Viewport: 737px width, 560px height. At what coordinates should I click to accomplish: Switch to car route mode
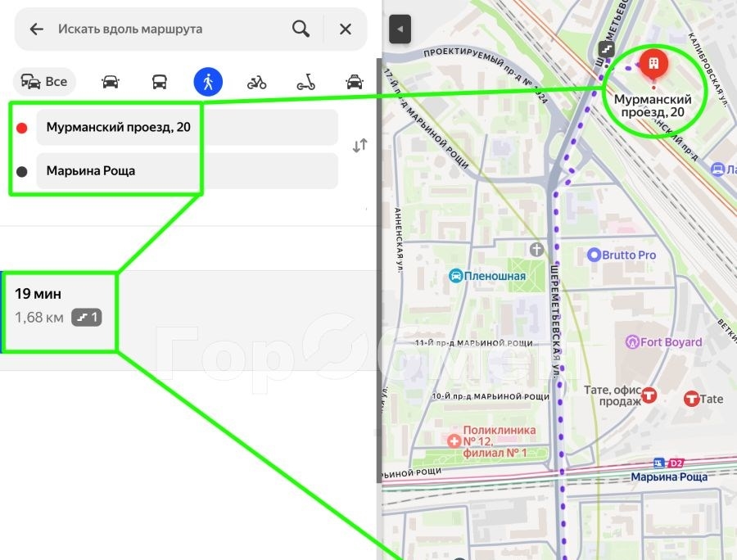(x=110, y=82)
